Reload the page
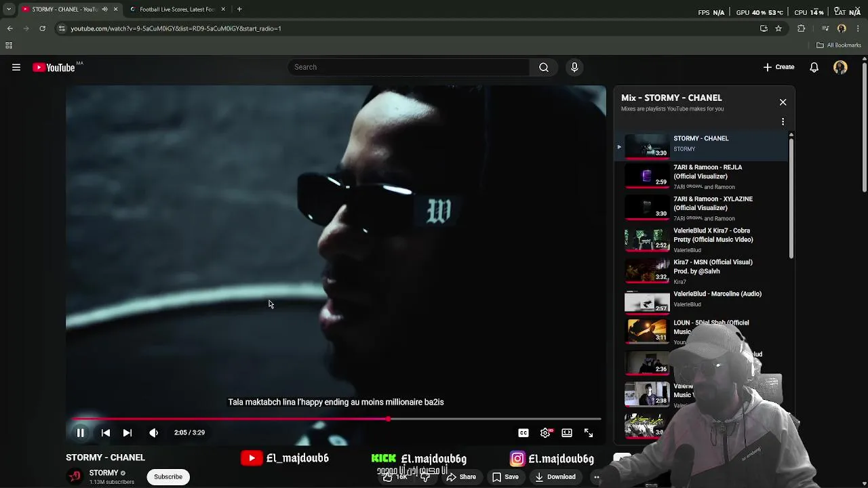868x488 pixels. click(x=42, y=28)
